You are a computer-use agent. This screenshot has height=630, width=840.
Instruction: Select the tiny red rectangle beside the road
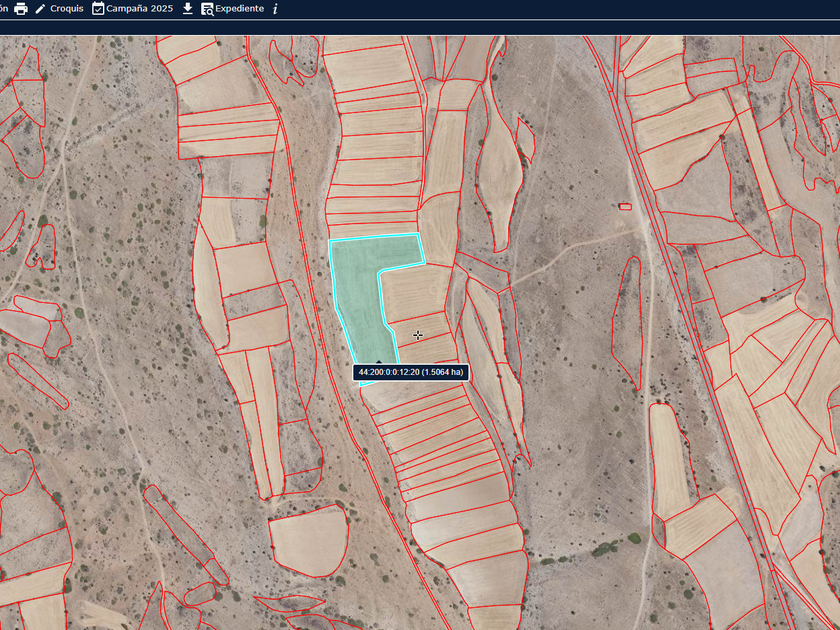625,207
